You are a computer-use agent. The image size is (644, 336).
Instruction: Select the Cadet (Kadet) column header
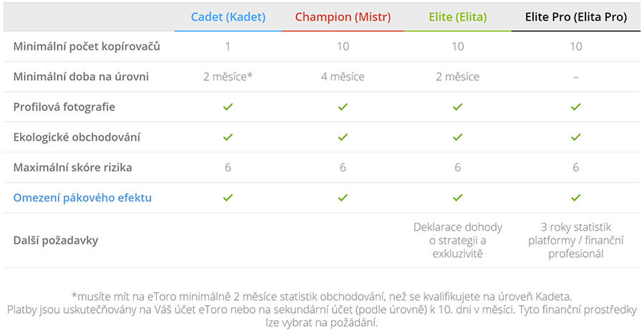tap(228, 17)
